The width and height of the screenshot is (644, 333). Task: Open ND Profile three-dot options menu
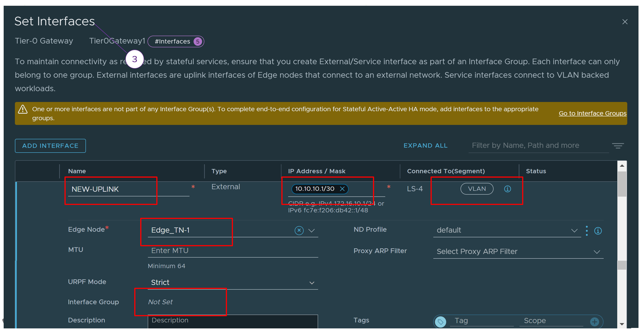pos(586,231)
